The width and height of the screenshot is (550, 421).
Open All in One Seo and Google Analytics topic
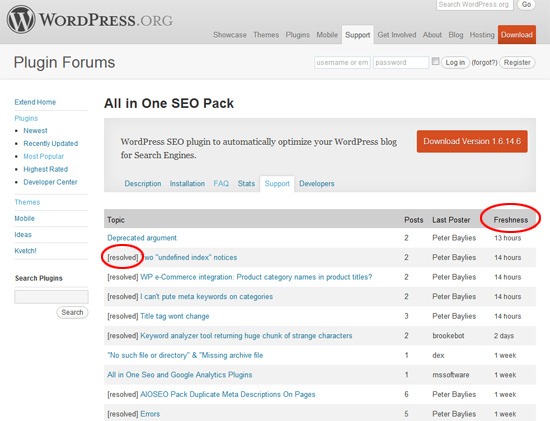click(x=180, y=375)
